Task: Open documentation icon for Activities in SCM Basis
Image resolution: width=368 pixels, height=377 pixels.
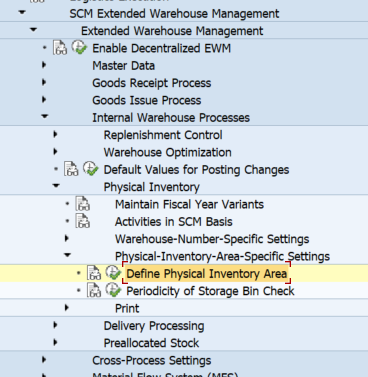Action: click(x=83, y=221)
